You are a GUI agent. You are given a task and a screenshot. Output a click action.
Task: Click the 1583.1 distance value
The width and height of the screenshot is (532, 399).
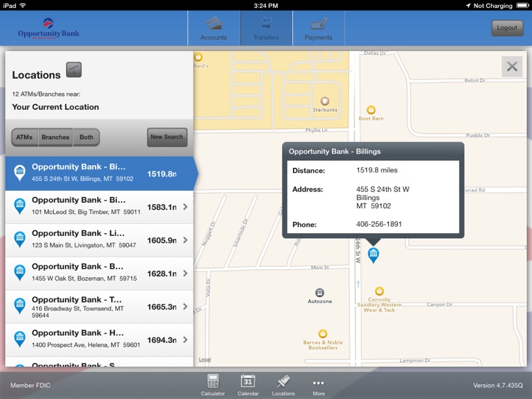point(162,207)
